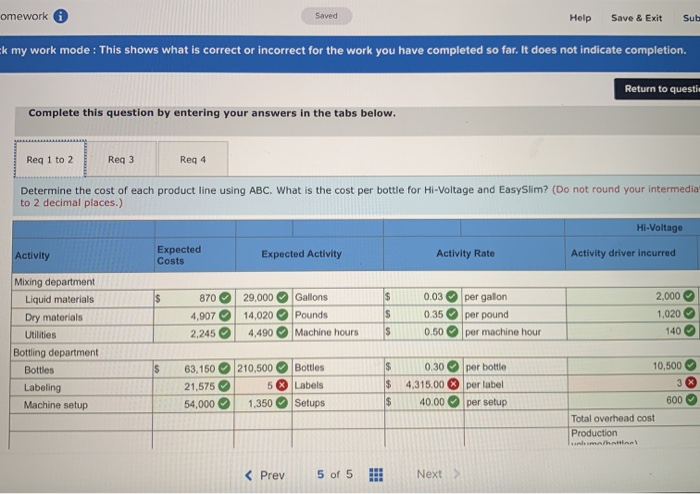
Task: Click the Hi-Voltage 10,500 driver cell
Action: click(633, 366)
